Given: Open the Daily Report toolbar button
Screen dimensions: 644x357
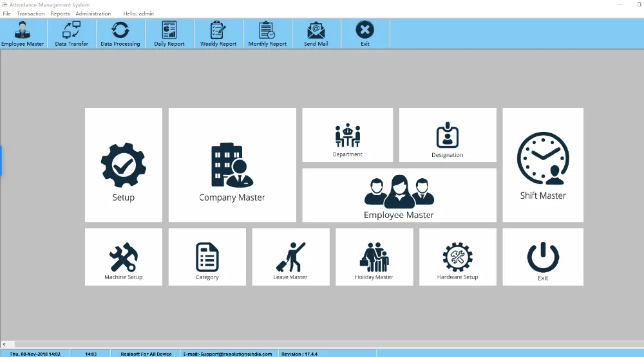Looking at the screenshot, I should (x=169, y=34).
